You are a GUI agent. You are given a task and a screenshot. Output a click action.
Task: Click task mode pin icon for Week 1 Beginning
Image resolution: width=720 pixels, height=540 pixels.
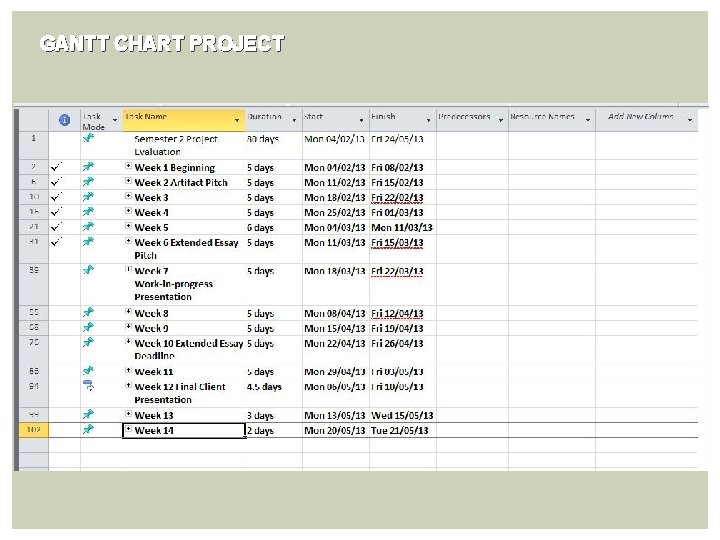coord(88,167)
